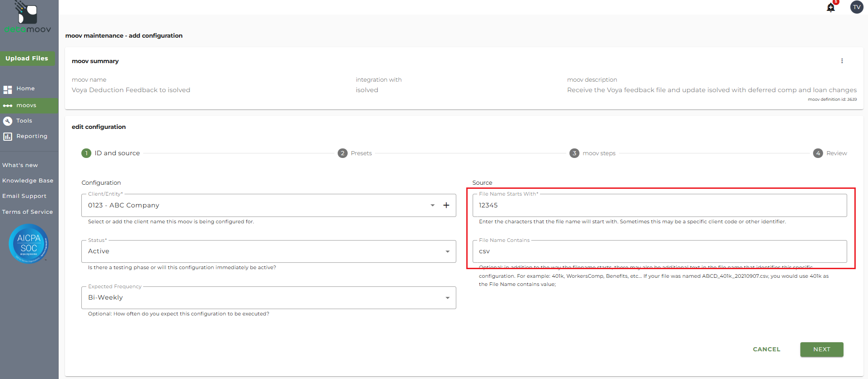Viewport: 868px width, 379px height.
Task: Jump to step 2 Presets
Action: pyautogui.click(x=355, y=153)
